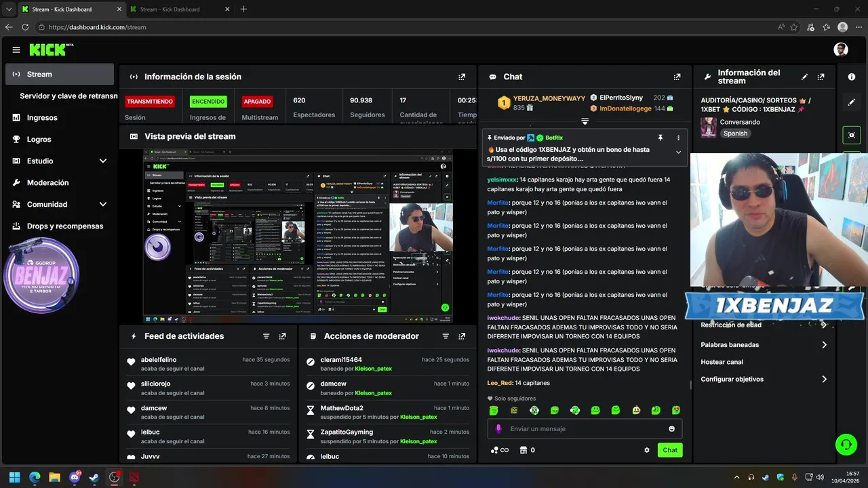Open the profile avatar menu
868x488 pixels.
(x=841, y=49)
